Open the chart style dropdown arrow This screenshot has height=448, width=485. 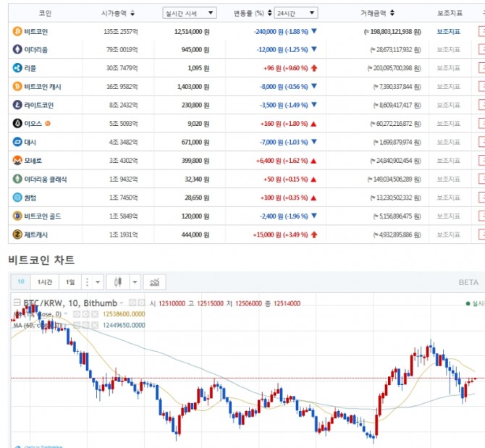(x=135, y=282)
